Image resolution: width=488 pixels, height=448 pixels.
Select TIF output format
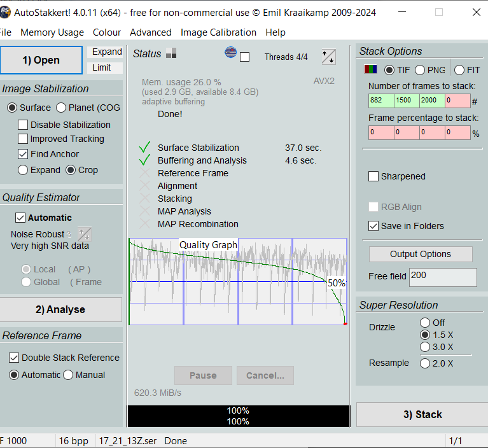(x=397, y=70)
